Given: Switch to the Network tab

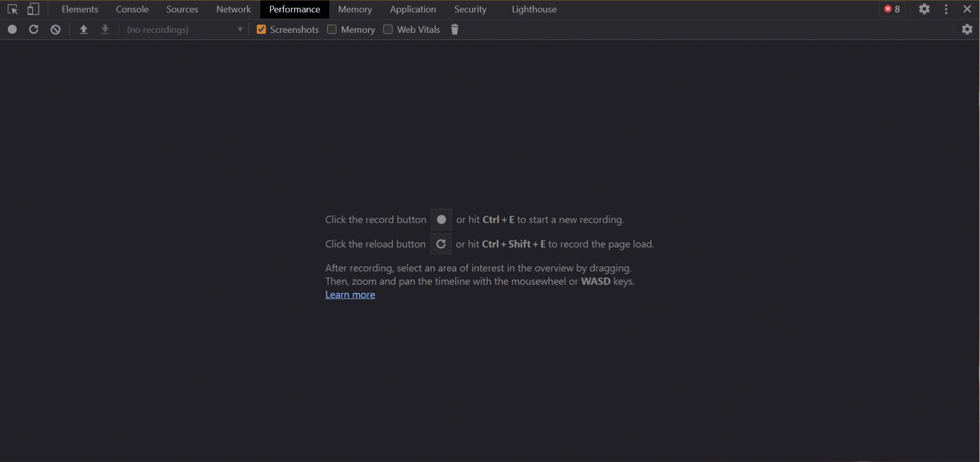Looking at the screenshot, I should click(233, 9).
